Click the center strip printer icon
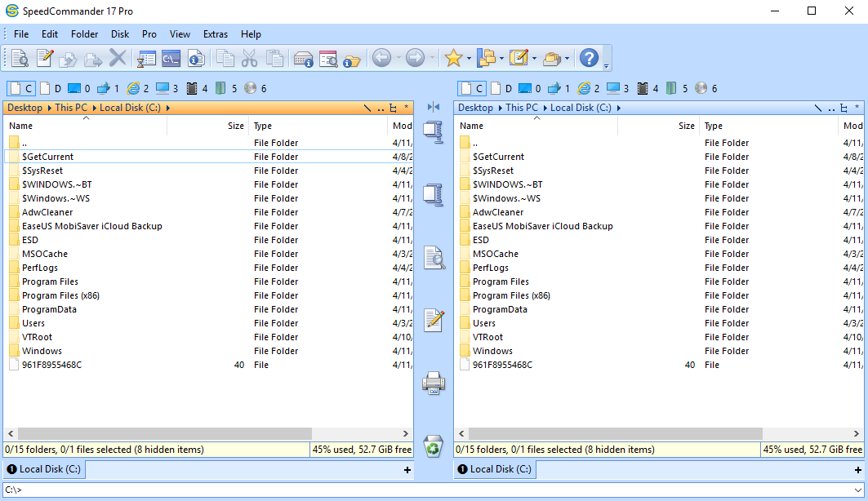This screenshot has width=868, height=501. 434,383
